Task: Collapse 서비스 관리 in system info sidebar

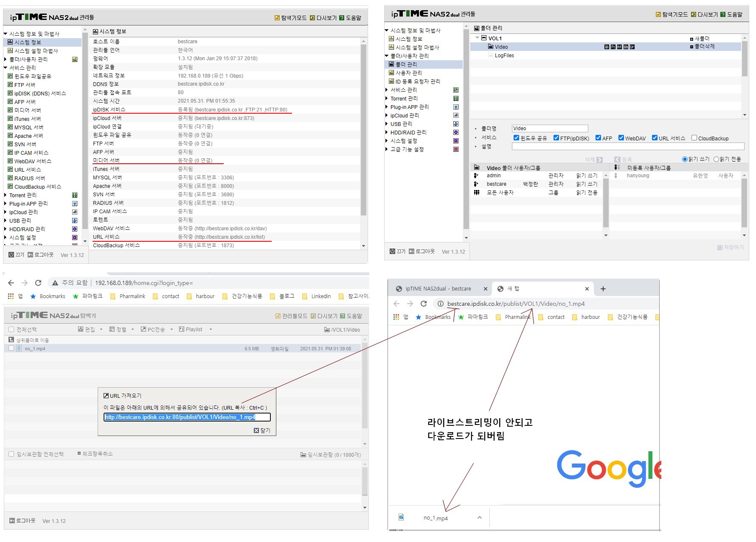Action: pyautogui.click(x=6, y=68)
